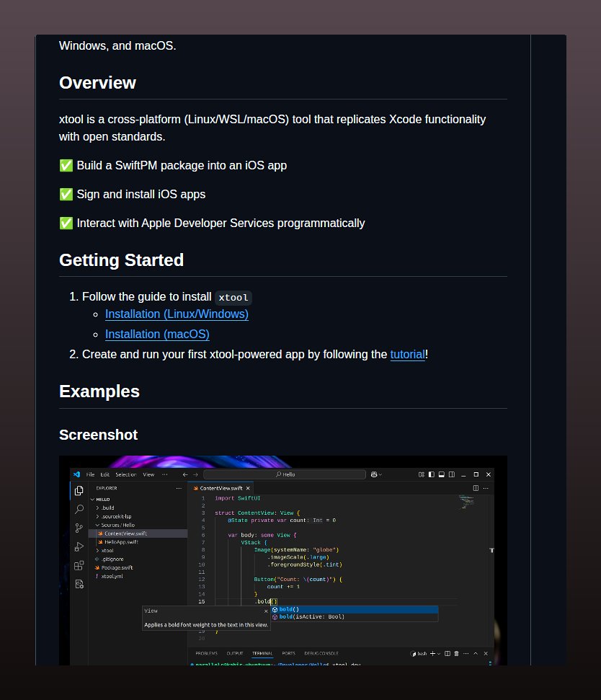Click the checkmark beside Interact with Apple Developer Services

pyautogui.click(x=66, y=223)
